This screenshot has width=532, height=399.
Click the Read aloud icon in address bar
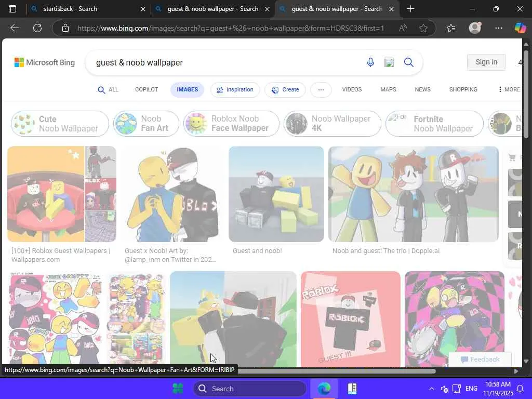pyautogui.click(x=403, y=28)
